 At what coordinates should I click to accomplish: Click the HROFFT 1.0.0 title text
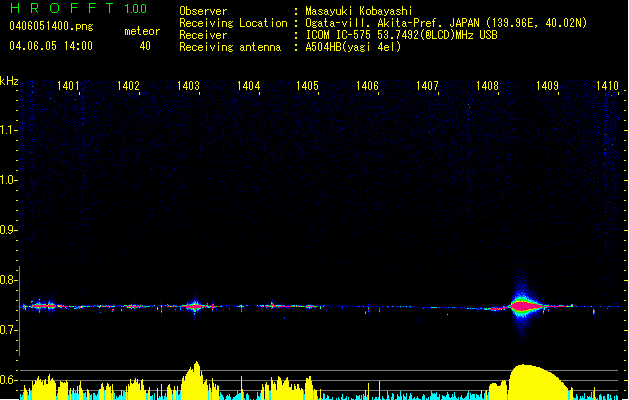78,8
